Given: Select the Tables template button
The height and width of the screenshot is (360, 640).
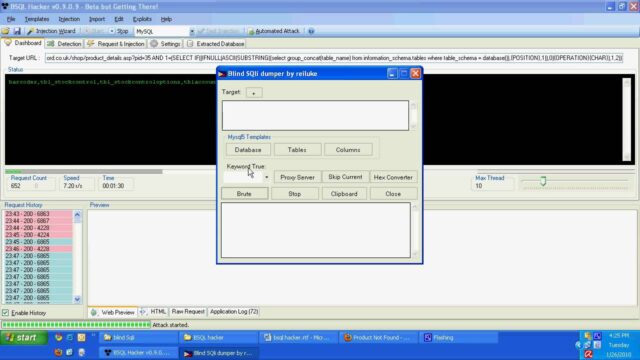Looking at the screenshot, I should 297,150.
